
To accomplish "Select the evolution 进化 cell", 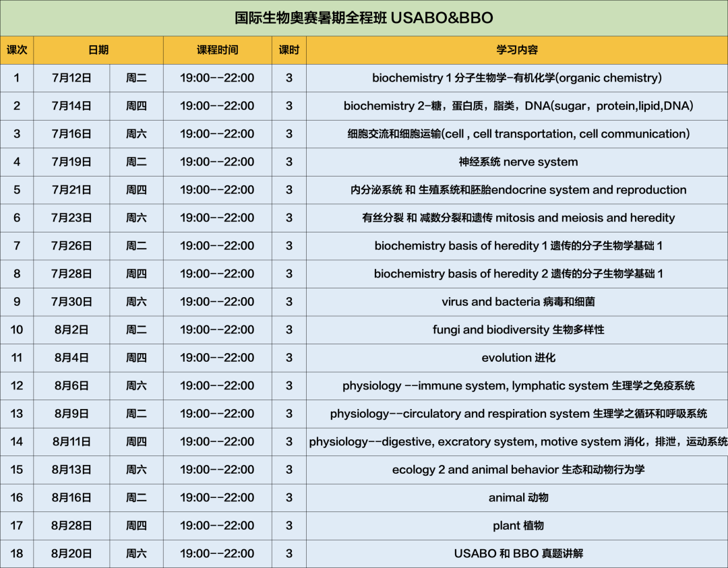I will click(517, 358).
